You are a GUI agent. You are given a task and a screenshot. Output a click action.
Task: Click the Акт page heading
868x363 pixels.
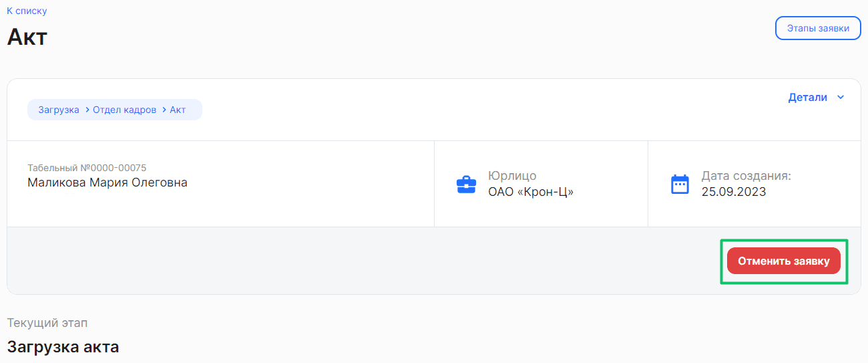click(27, 37)
